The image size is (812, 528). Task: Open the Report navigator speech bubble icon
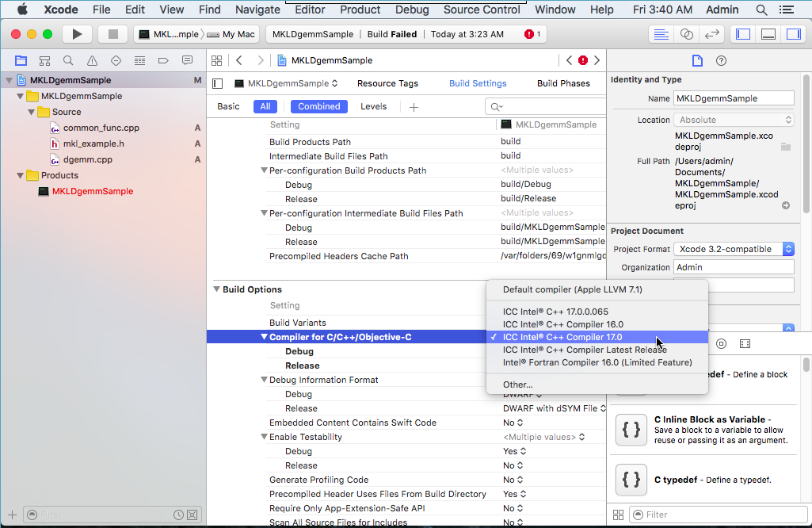click(x=187, y=60)
